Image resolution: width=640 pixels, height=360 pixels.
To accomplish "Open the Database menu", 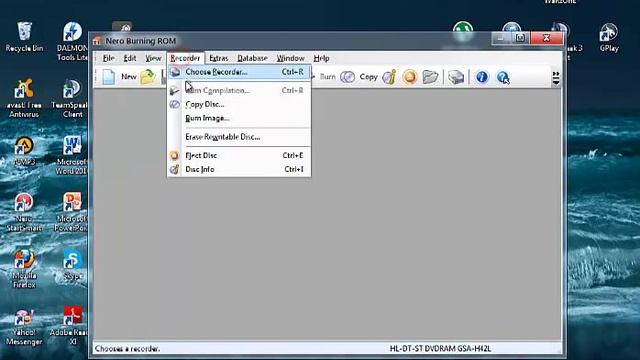I will pos(252,58).
